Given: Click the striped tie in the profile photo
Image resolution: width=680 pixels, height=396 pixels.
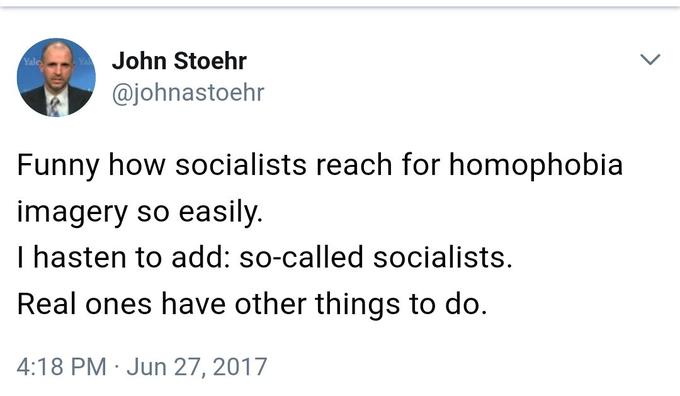Looking at the screenshot, I should [54, 106].
